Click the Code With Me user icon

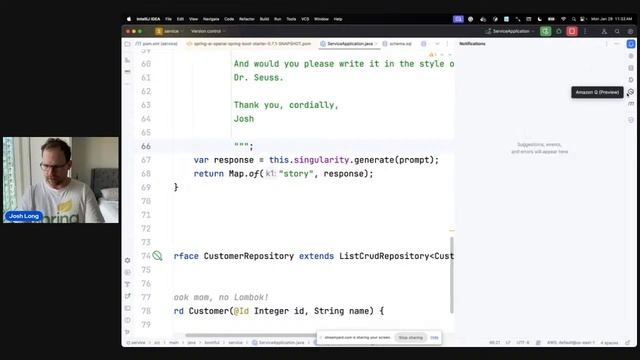pyautogui.click(x=604, y=31)
